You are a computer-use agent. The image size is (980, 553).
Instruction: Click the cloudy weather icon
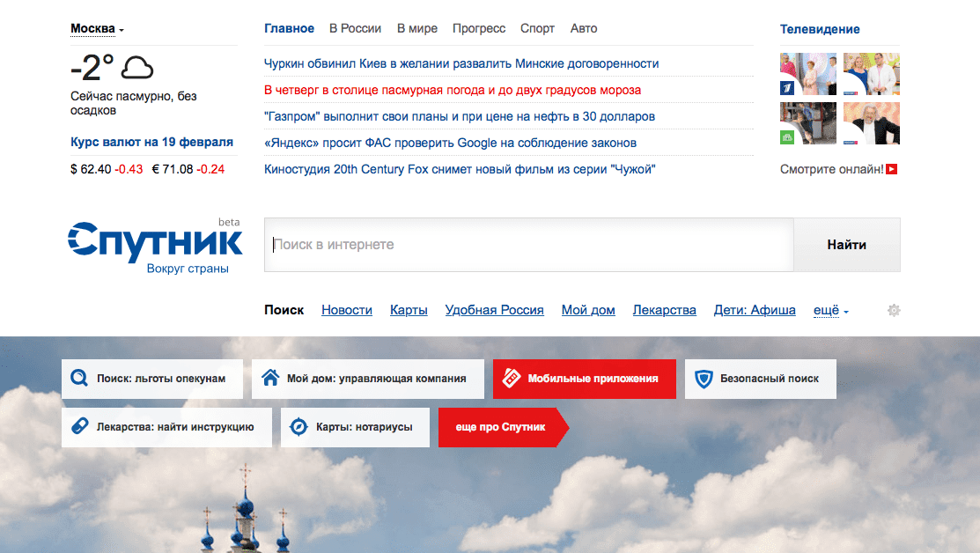(x=137, y=68)
